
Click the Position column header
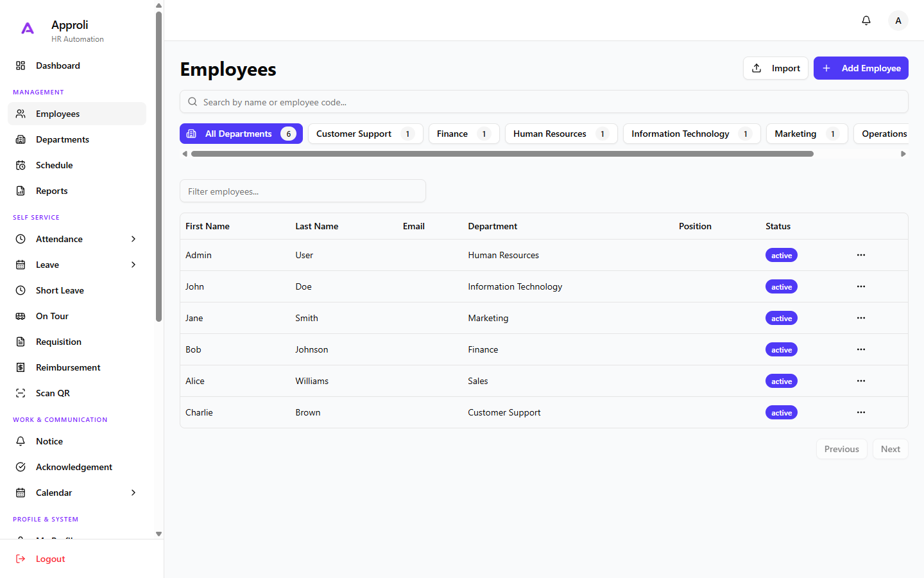[695, 226]
